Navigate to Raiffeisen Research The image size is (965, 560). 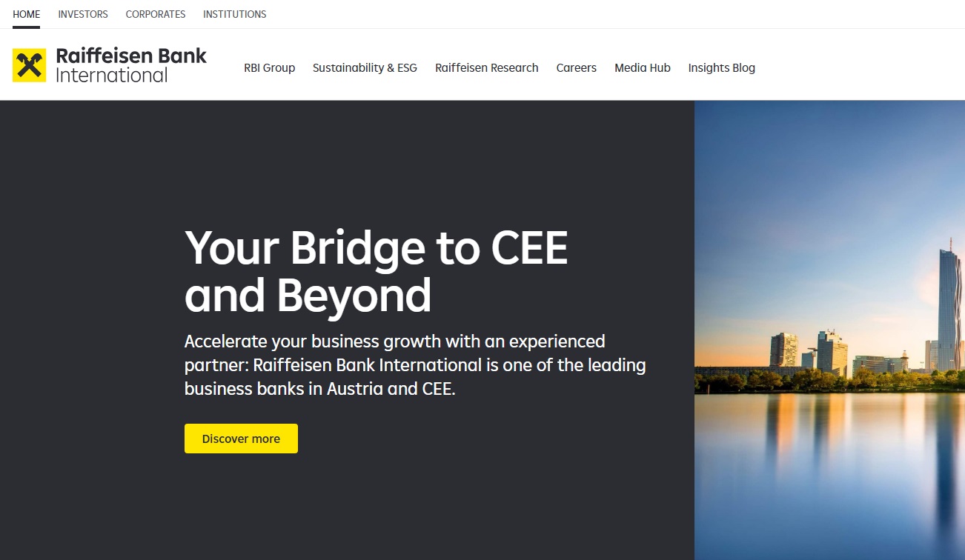click(487, 68)
